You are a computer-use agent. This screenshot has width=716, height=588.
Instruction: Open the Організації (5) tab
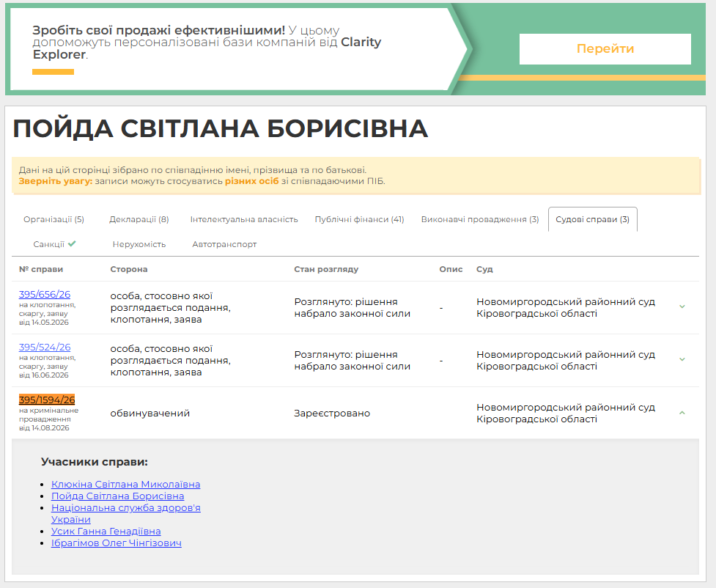click(54, 219)
